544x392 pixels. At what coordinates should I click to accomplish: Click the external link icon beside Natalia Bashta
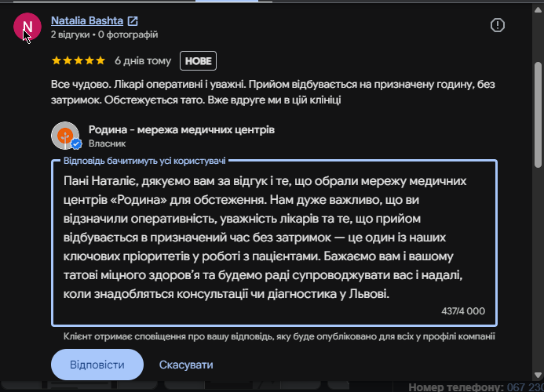click(133, 21)
